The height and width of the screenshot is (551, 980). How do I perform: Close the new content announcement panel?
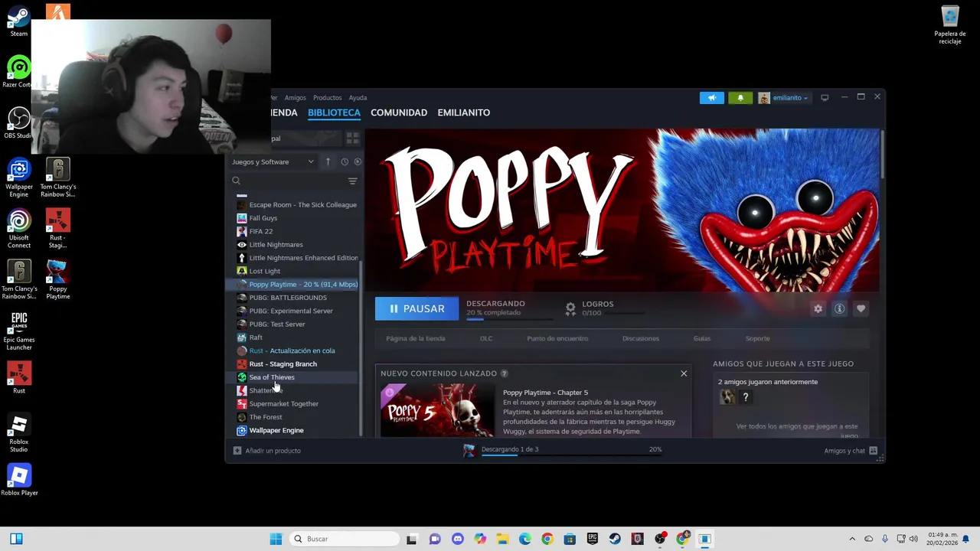point(684,373)
